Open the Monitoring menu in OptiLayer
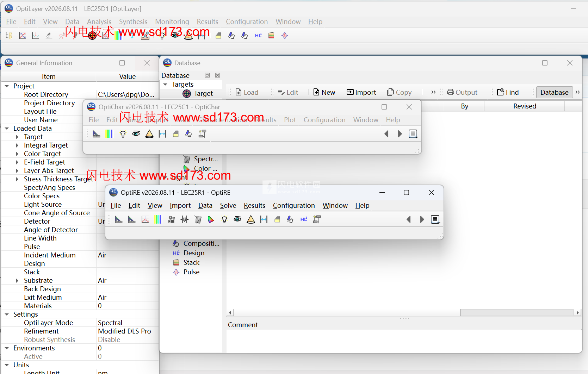This screenshot has width=588, height=374. pos(172,22)
